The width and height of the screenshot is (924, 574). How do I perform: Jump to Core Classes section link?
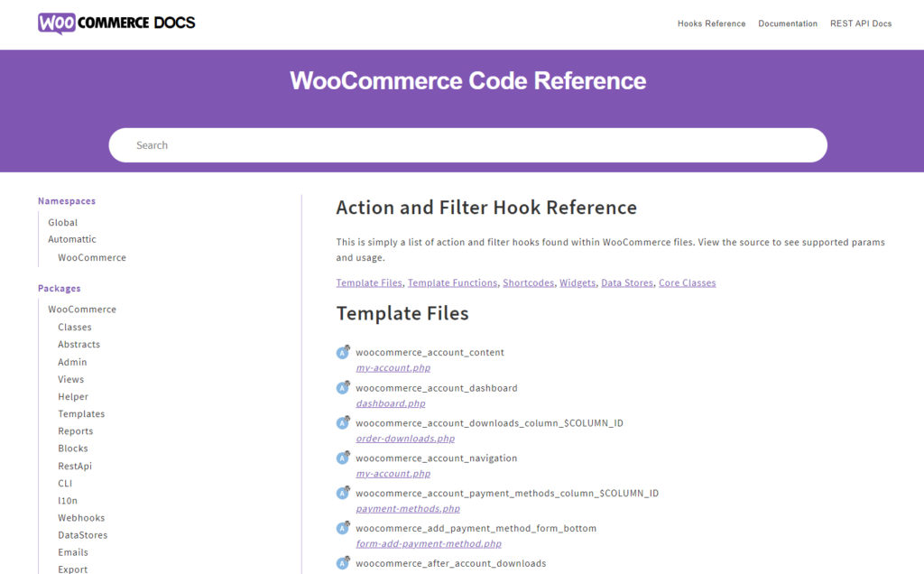tap(687, 282)
